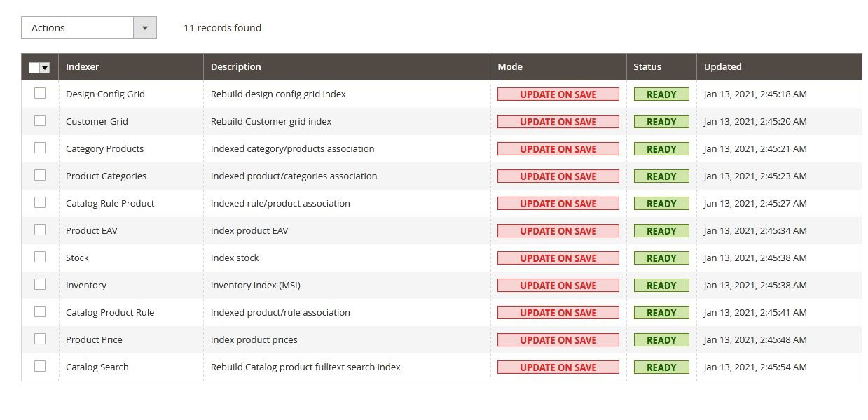Viewport: 868px width, 420px height.
Task: Click the Catalog Product Rule indexer name
Action: click(110, 312)
